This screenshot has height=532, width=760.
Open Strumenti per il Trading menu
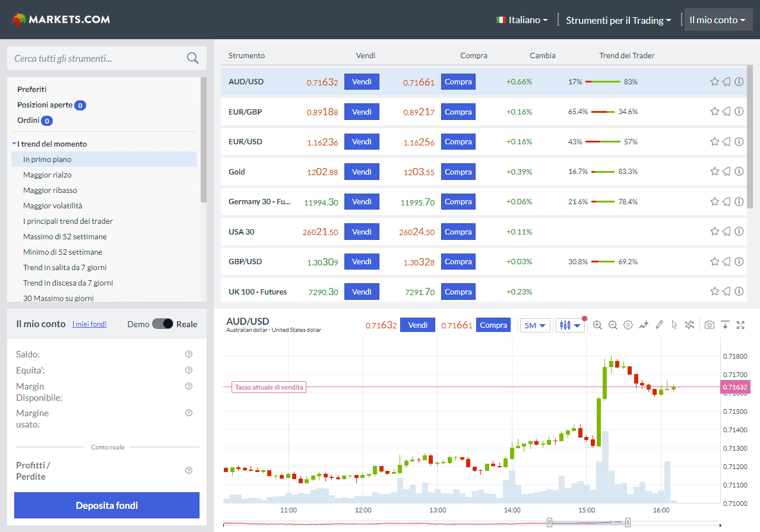618,20
